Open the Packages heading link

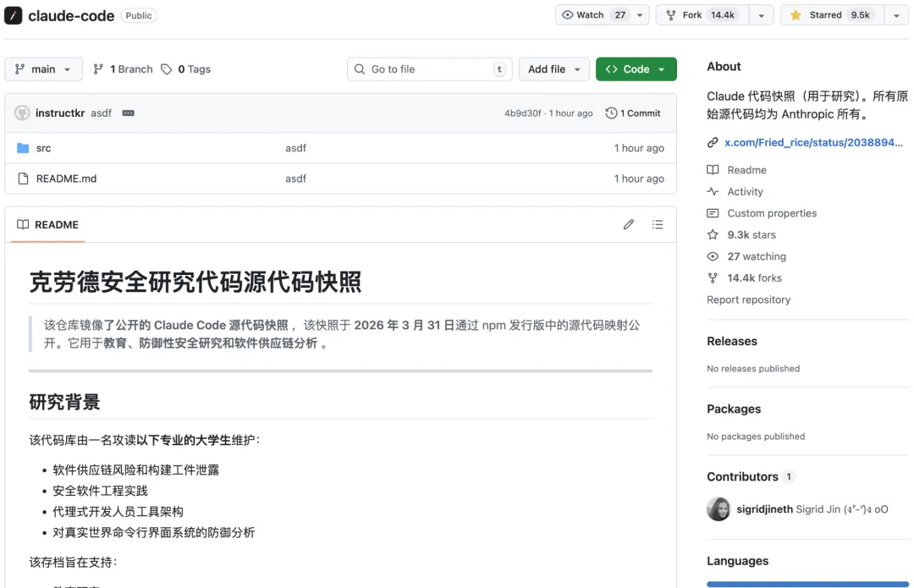click(x=734, y=409)
